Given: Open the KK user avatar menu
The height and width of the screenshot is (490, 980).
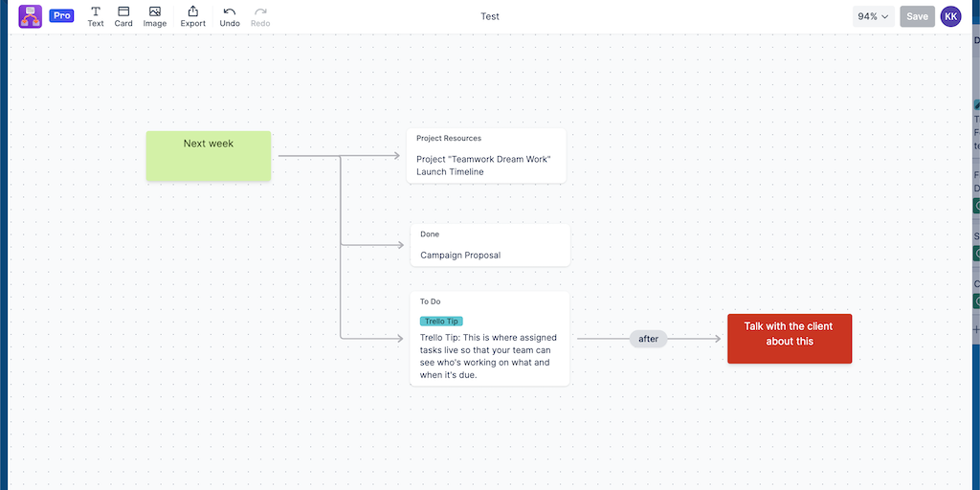Looking at the screenshot, I should (950, 16).
